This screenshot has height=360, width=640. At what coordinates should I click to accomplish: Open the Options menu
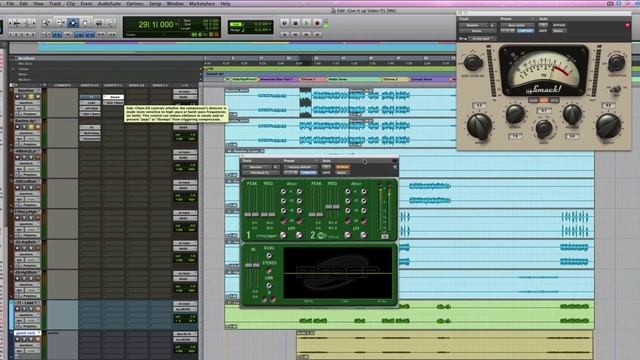click(x=135, y=4)
